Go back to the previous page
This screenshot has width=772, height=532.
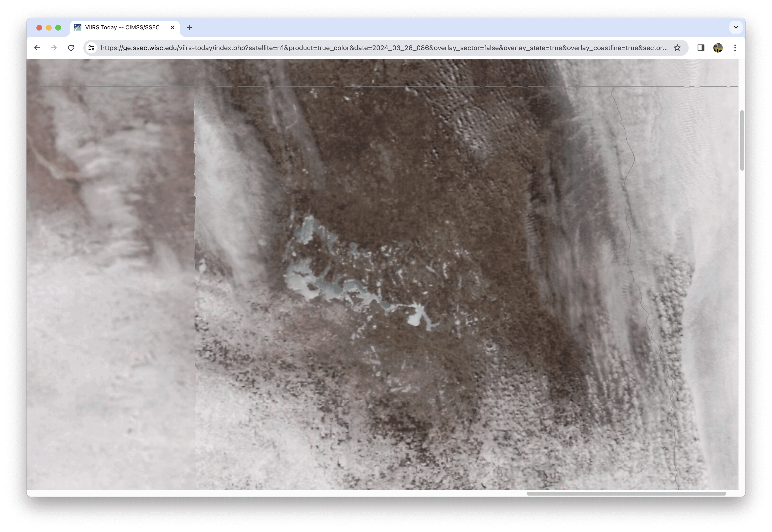[37, 48]
